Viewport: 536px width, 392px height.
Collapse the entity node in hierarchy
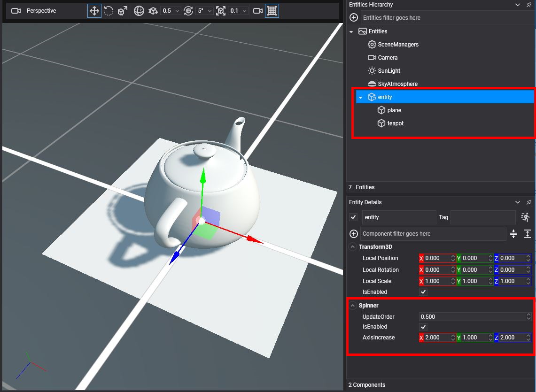pyautogui.click(x=360, y=98)
